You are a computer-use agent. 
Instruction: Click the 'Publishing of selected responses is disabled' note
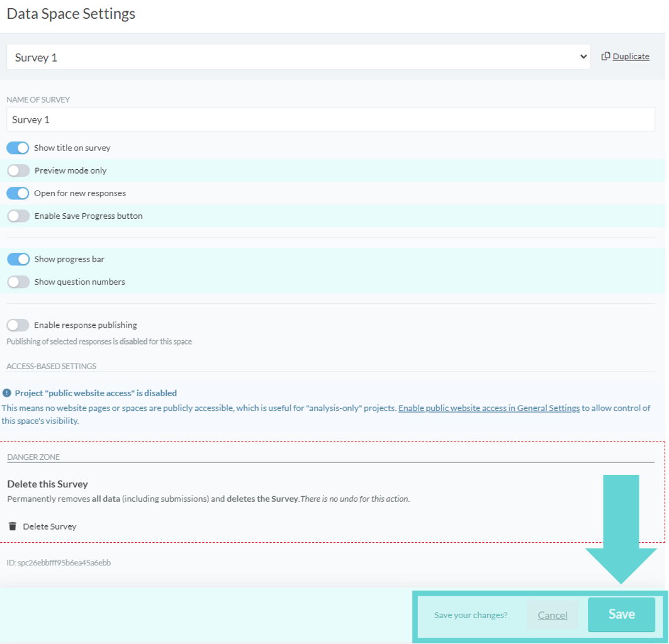pyautogui.click(x=99, y=341)
